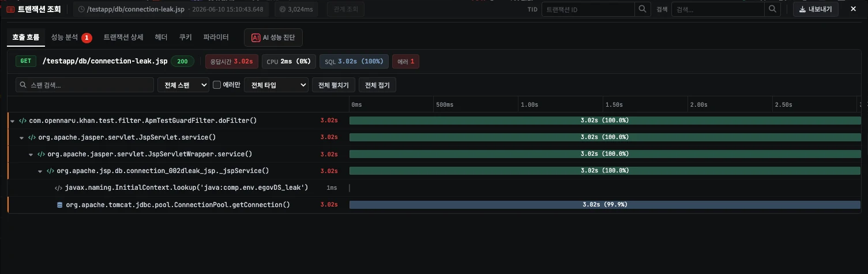Click the 1.50s timeline axis label
Image resolution: width=868 pixels, height=274 pixels.
(614, 105)
